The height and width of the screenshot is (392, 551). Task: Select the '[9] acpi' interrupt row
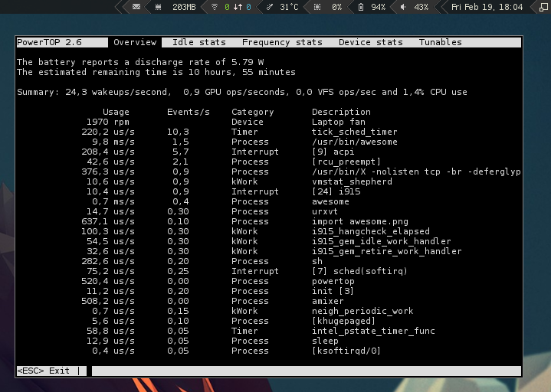click(269, 152)
